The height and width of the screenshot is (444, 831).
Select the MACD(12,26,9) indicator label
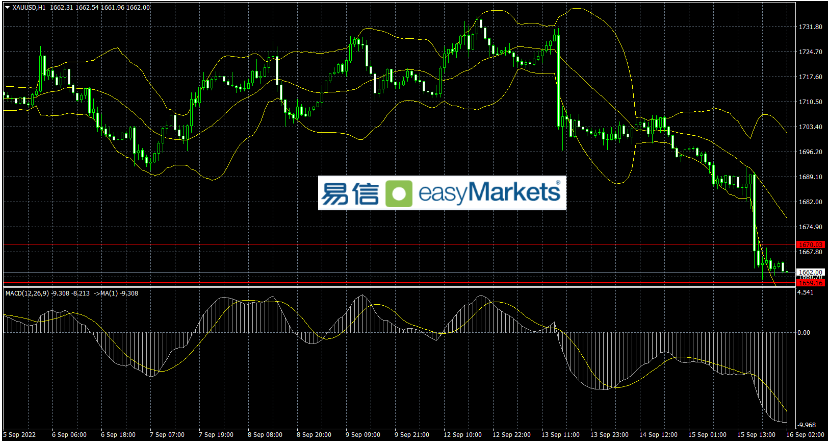26,292
